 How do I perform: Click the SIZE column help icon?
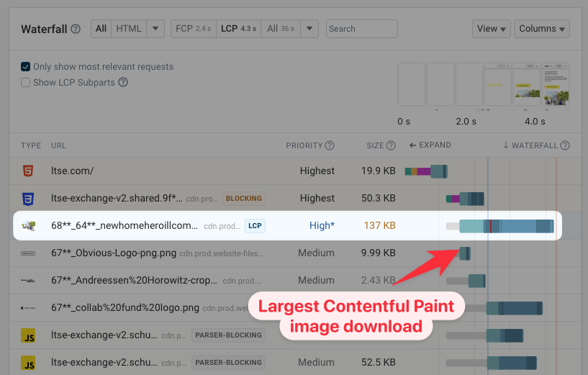coord(391,145)
